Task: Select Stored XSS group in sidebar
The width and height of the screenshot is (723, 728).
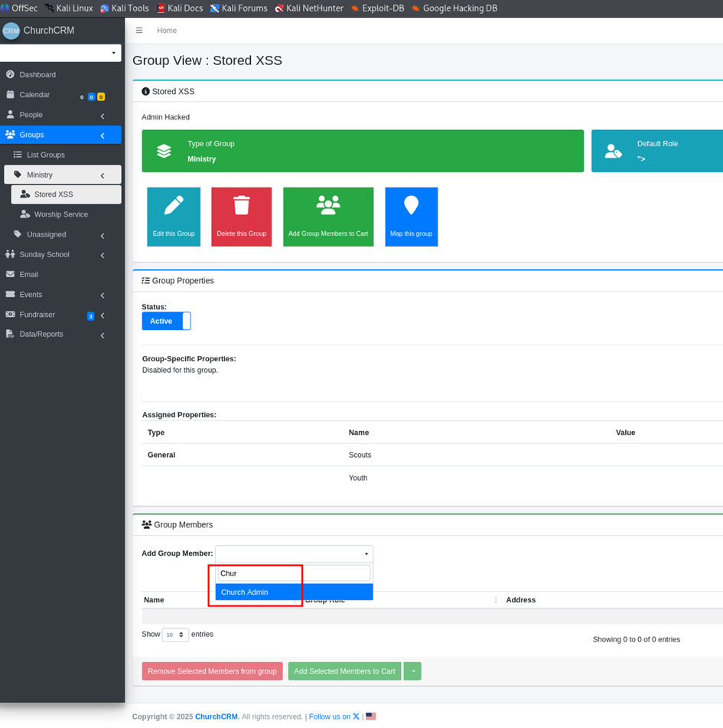Action: tap(67, 194)
